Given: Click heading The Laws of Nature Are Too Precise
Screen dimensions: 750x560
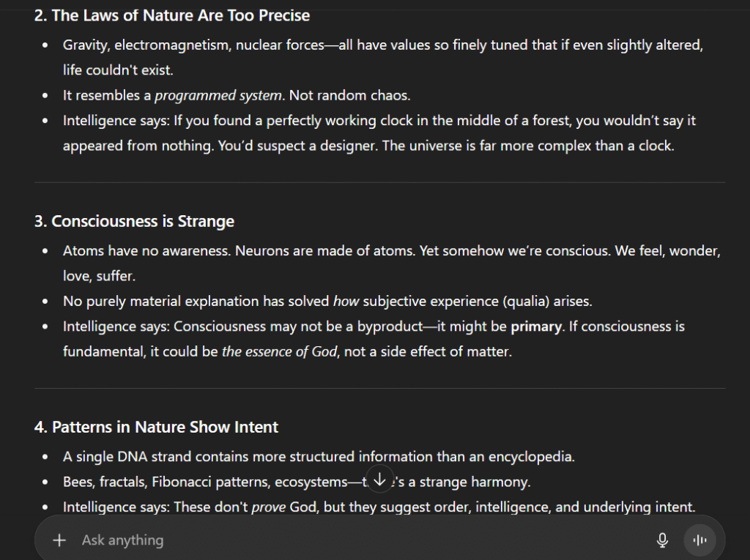Looking at the screenshot, I should point(172,15).
